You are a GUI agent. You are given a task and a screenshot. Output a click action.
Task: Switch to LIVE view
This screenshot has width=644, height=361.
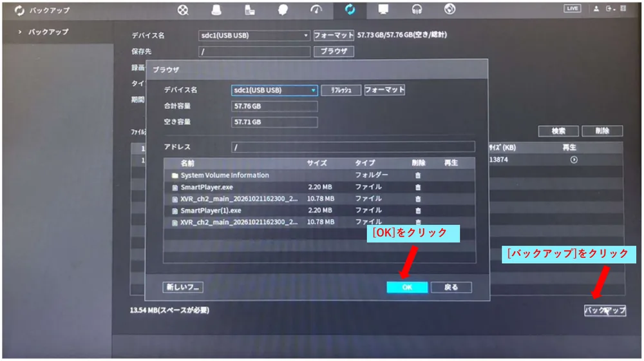click(x=572, y=8)
